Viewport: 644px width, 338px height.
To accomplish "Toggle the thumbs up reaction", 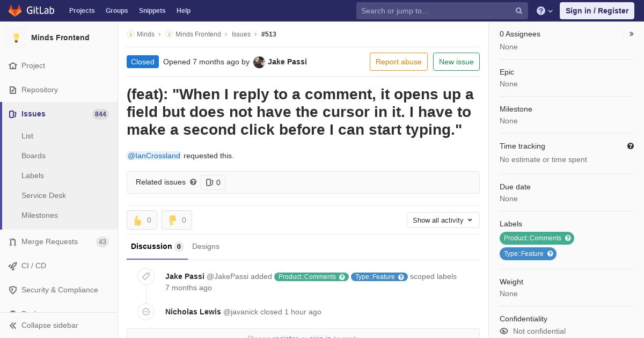I will point(142,220).
